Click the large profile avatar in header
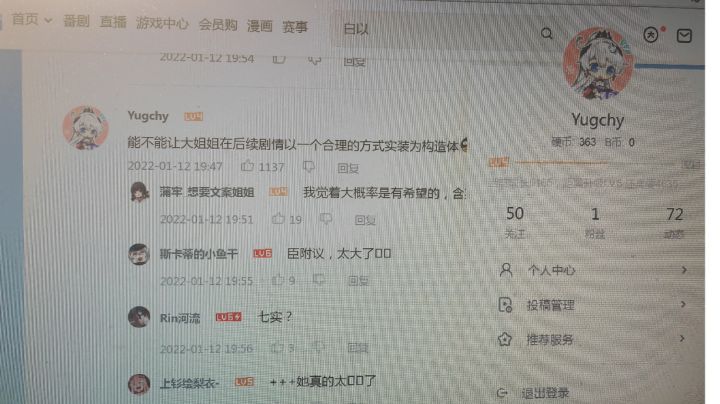 tap(598, 64)
